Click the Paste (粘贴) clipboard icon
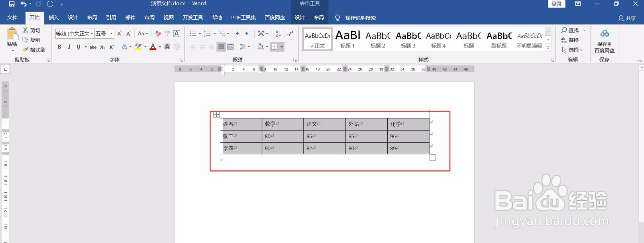Image resolution: width=644 pixels, height=243 pixels. point(12,33)
